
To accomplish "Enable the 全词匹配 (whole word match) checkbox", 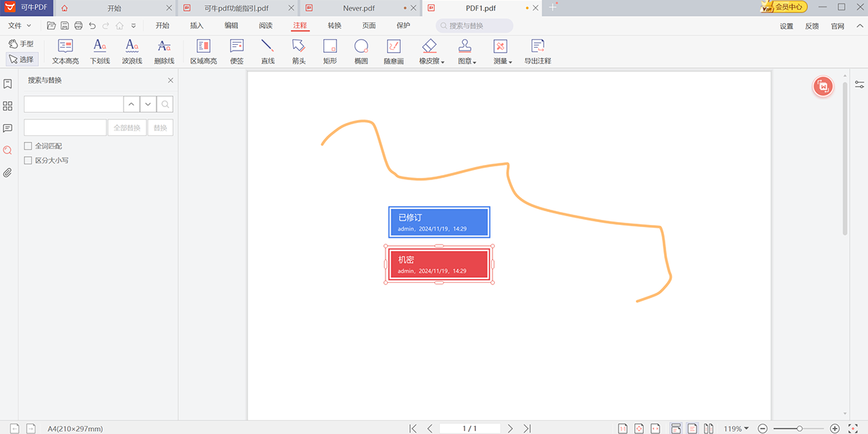I will (x=27, y=145).
